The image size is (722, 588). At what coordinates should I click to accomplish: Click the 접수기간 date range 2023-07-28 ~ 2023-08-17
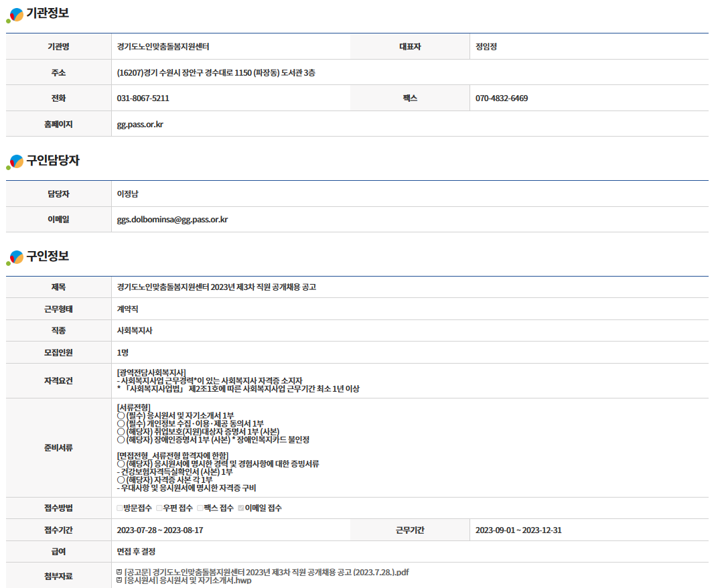pos(160,530)
